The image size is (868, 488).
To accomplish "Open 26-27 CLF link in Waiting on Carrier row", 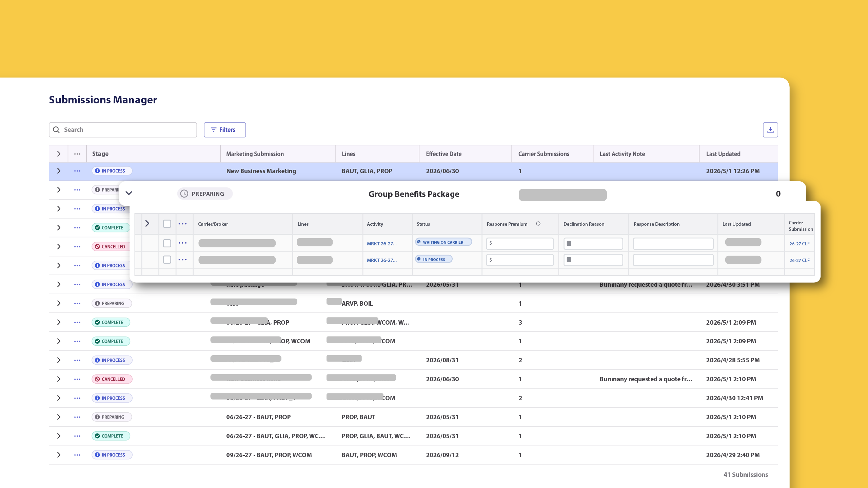I will click(799, 244).
